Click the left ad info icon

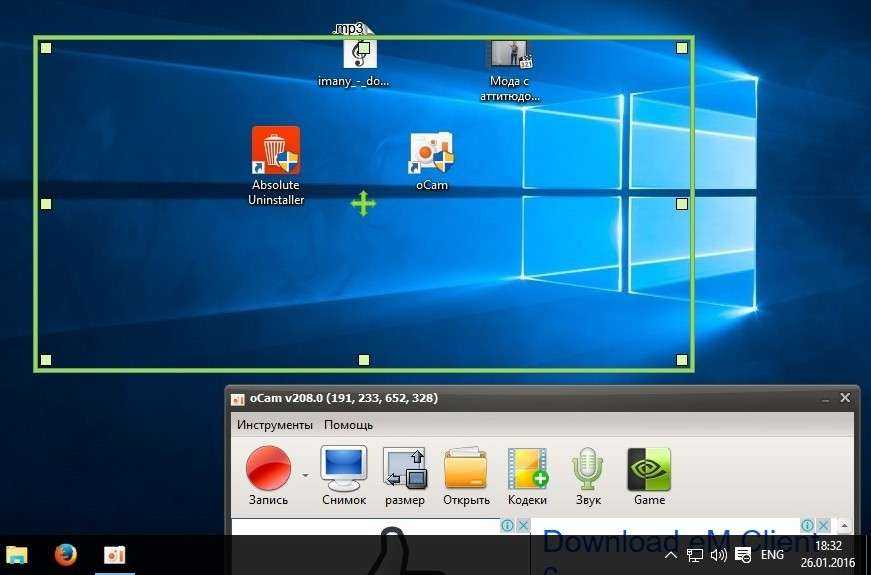(x=507, y=525)
